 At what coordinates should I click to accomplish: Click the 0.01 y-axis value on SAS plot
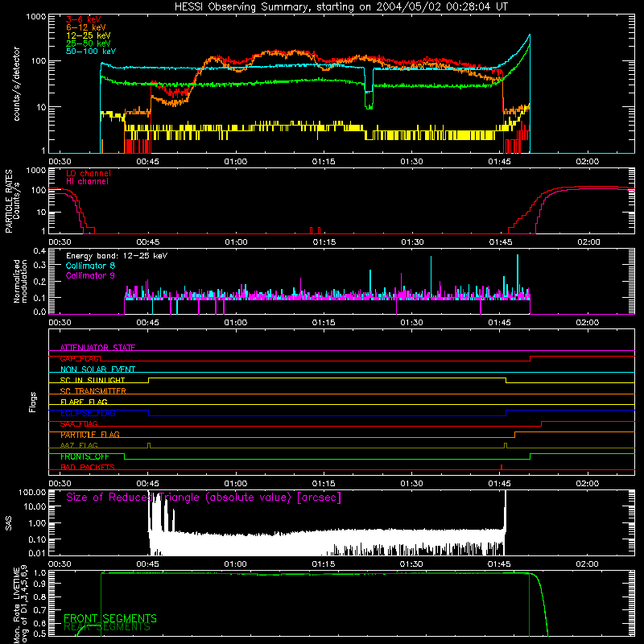37,553
